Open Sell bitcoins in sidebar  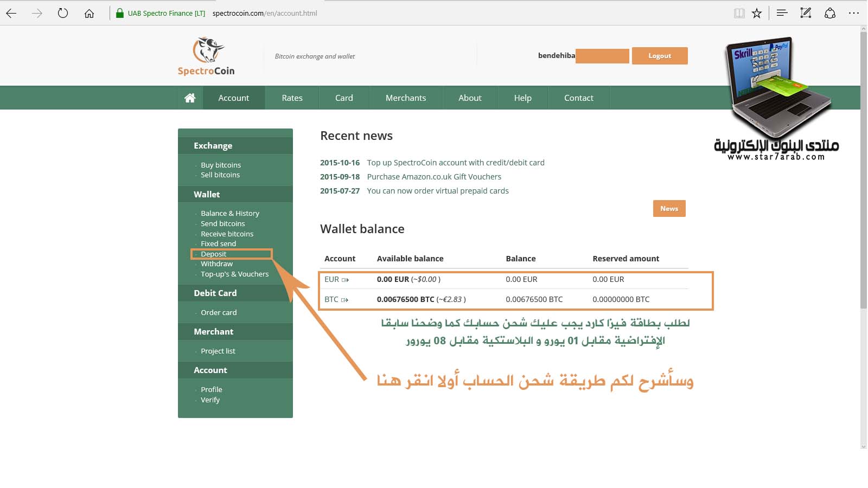220,175
